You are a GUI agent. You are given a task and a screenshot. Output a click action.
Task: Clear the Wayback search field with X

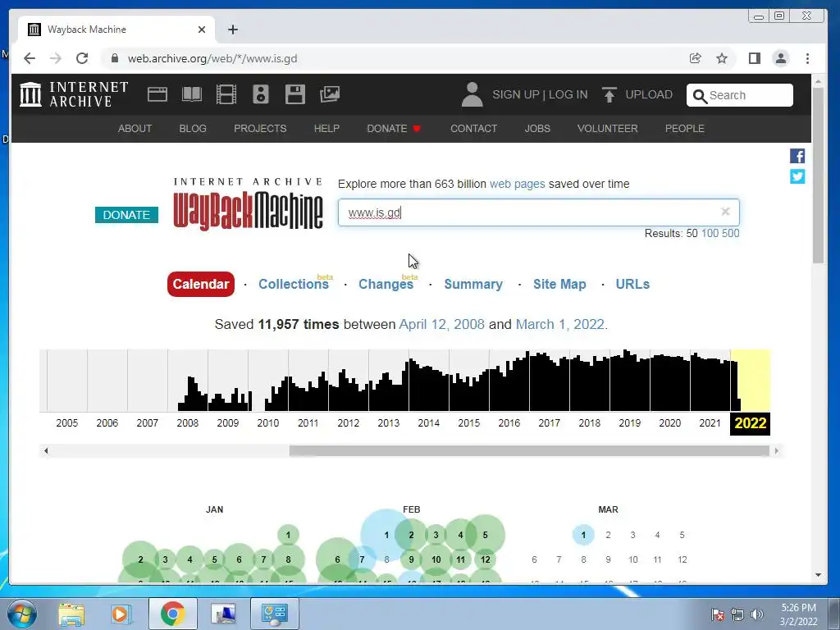[x=725, y=212]
